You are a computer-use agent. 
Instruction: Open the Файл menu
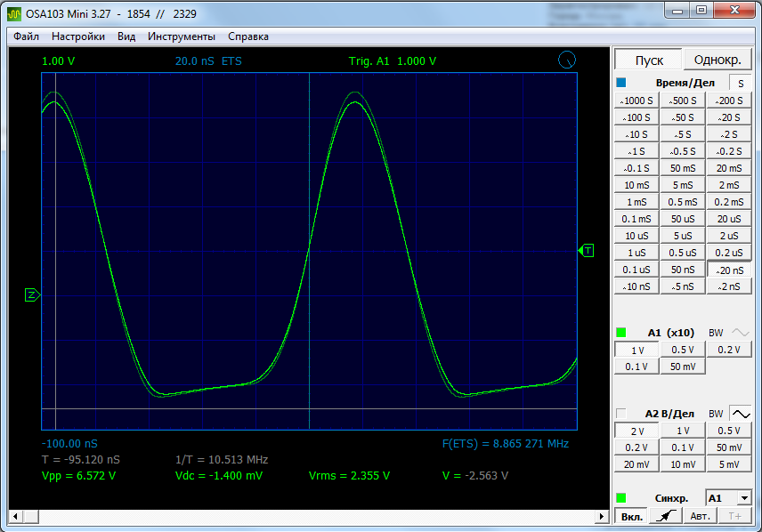click(x=27, y=36)
